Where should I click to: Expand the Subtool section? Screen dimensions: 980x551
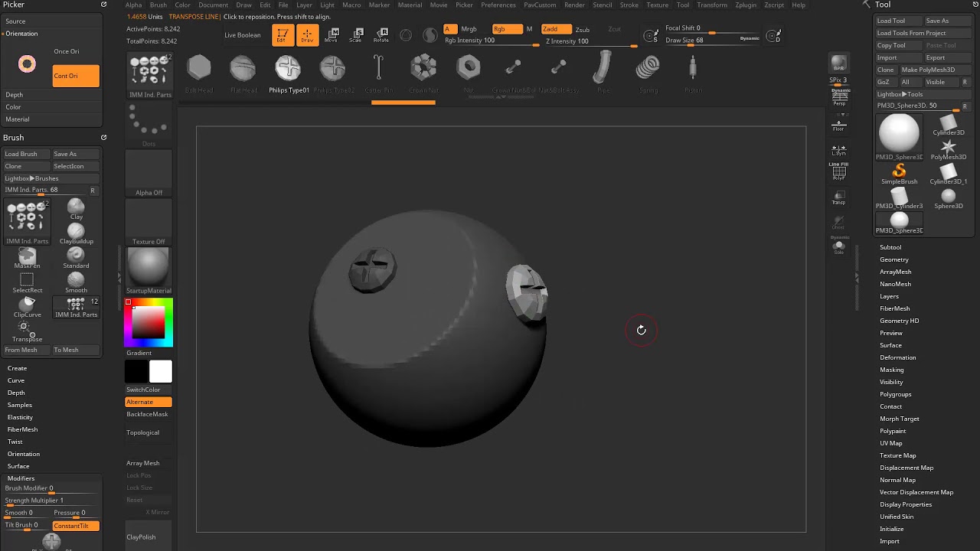click(890, 247)
